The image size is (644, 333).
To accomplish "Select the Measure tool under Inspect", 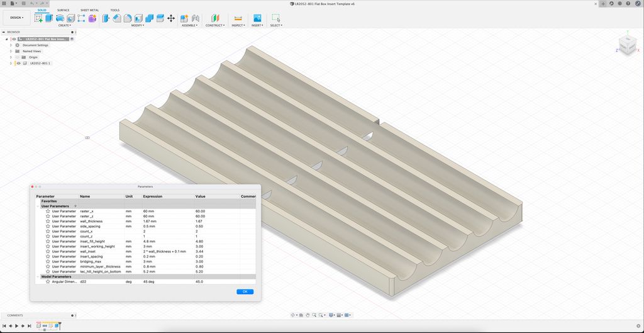I will (238, 18).
